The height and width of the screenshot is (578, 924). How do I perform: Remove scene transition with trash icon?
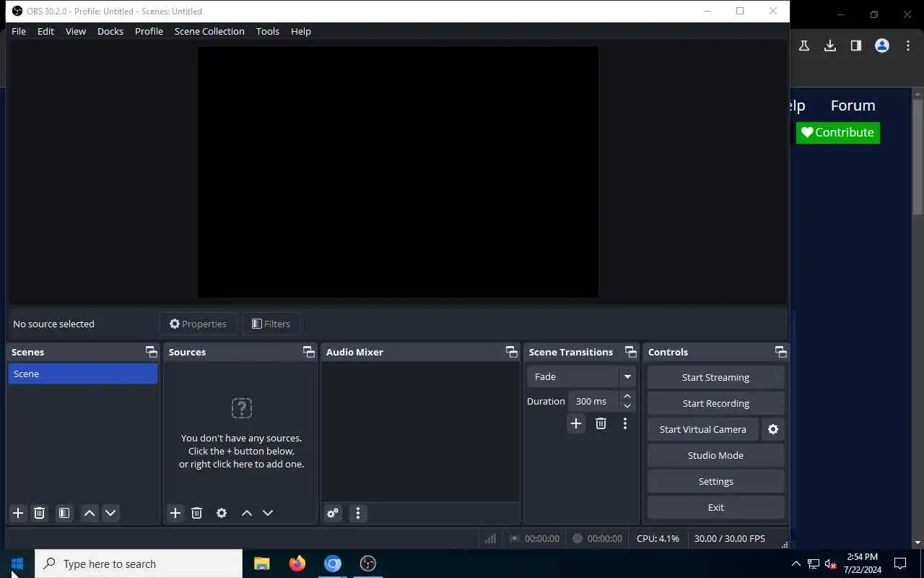point(601,423)
